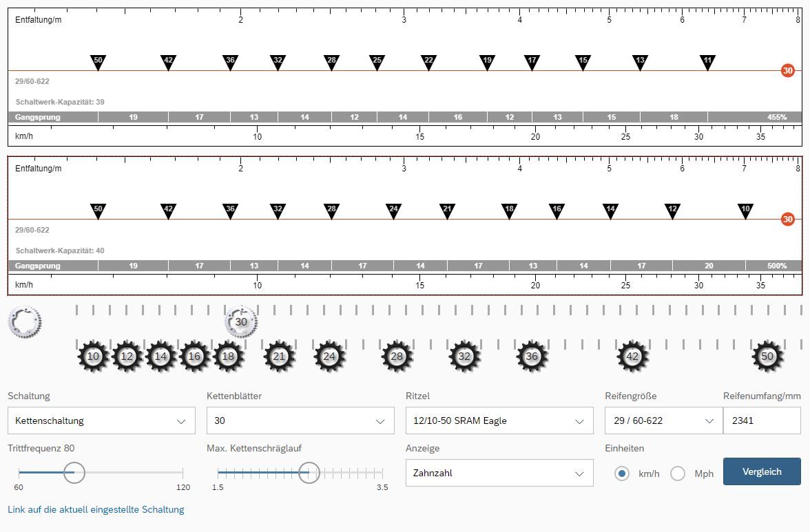The width and height of the screenshot is (810, 532).
Task: Open the Ritzel SRAM Eagle dropdown
Action: click(x=499, y=421)
